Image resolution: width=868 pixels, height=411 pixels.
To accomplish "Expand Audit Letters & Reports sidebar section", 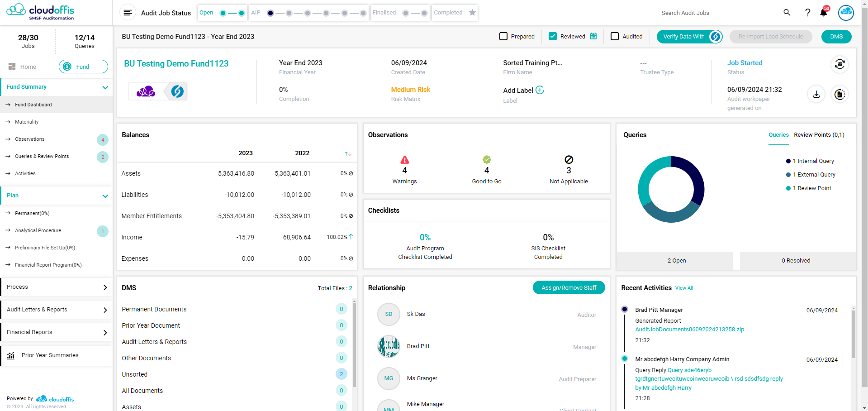I will tap(56, 310).
